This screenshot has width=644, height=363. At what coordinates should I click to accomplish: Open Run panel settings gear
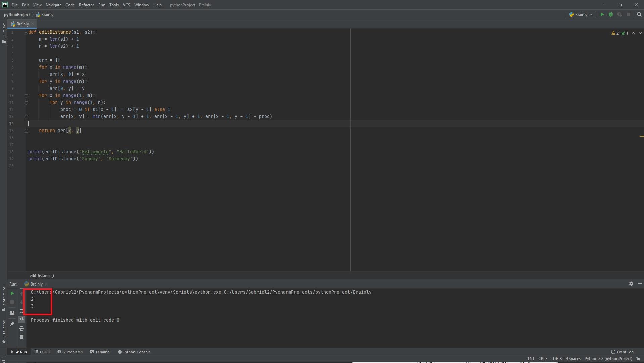pos(631,284)
